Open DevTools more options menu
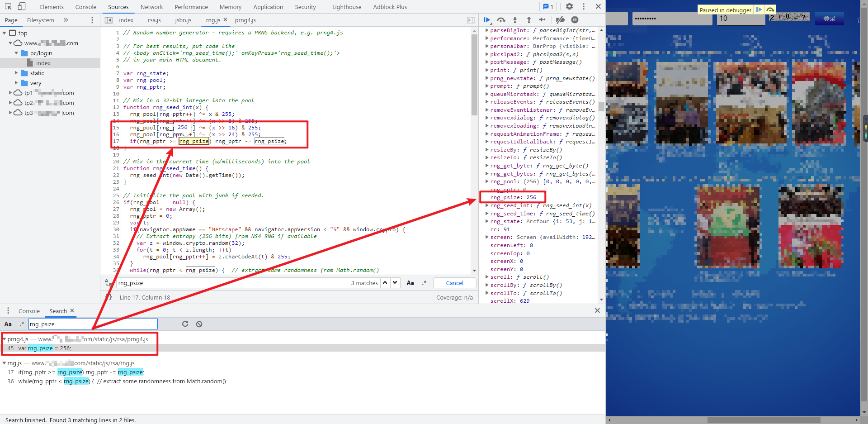The width and height of the screenshot is (868, 424). point(584,6)
